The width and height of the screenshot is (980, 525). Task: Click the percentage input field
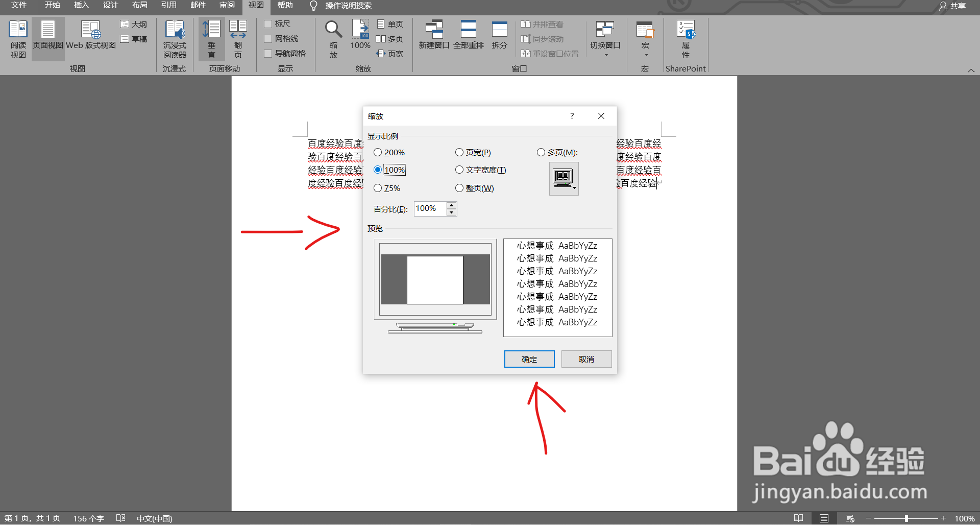pos(430,208)
